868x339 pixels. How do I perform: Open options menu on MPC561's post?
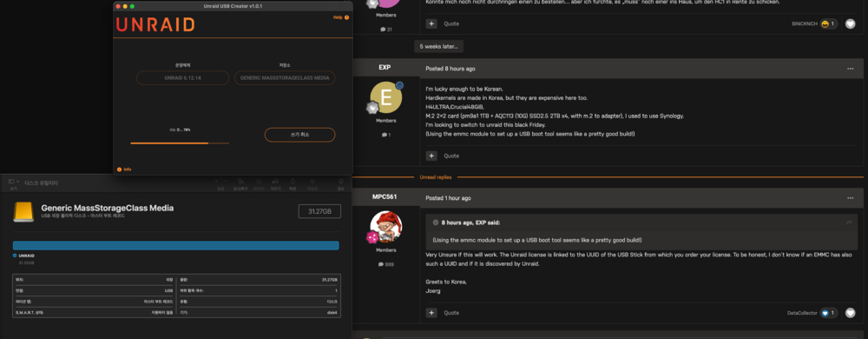pos(851,198)
